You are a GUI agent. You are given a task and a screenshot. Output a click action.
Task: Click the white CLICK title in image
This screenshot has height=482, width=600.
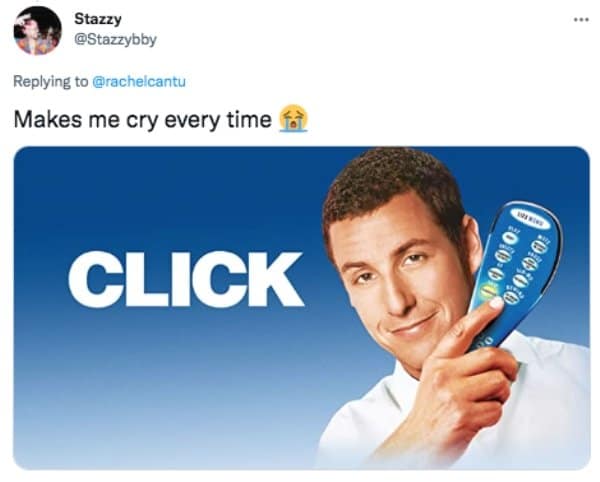[186, 279]
